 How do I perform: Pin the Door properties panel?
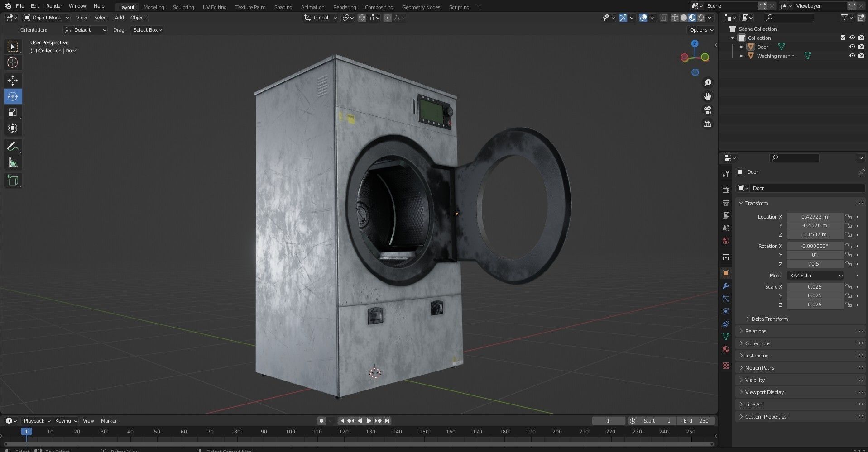[861, 172]
